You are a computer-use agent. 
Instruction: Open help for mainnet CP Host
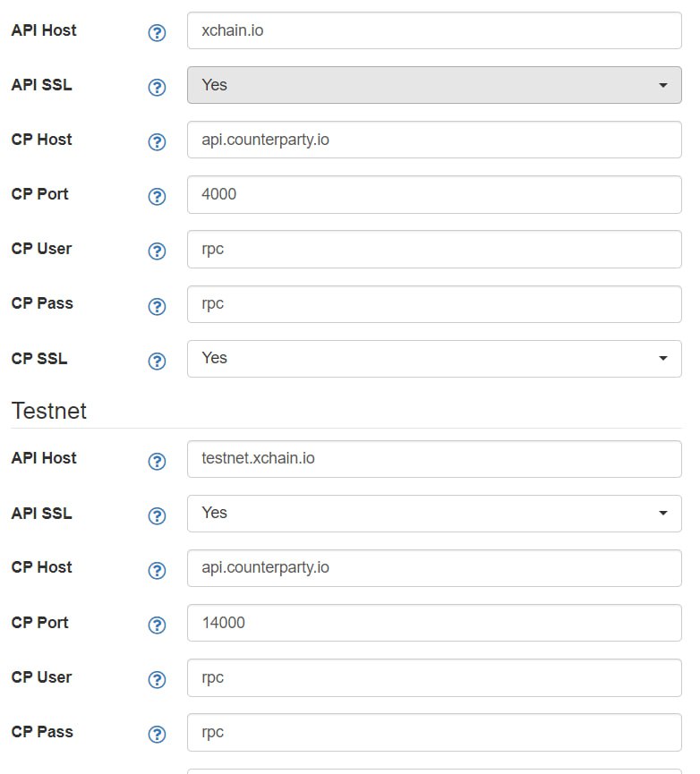point(157,142)
